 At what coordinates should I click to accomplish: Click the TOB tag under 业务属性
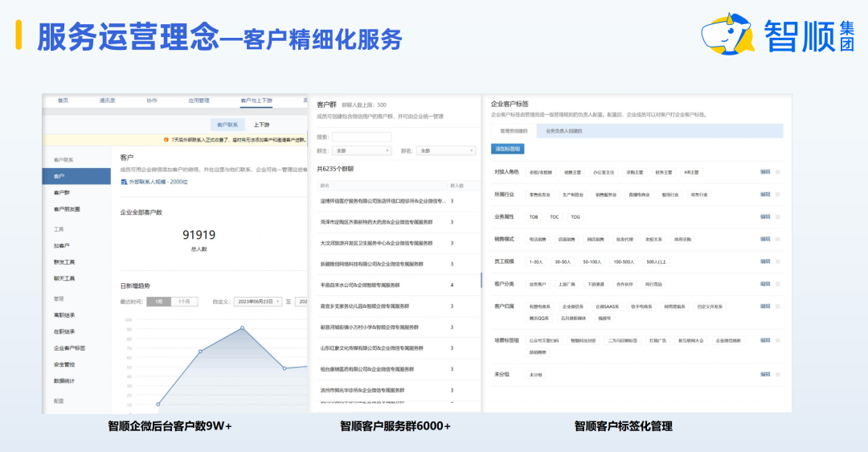click(534, 217)
